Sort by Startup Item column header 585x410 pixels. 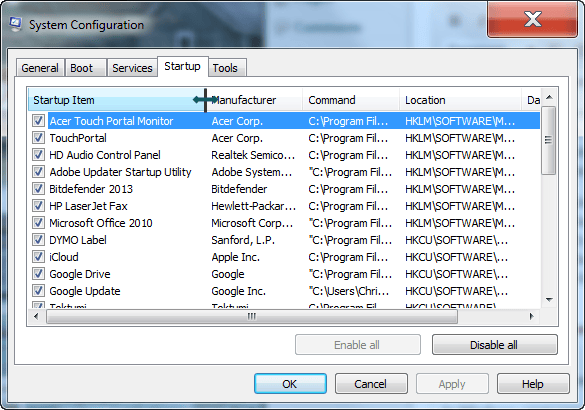116,100
